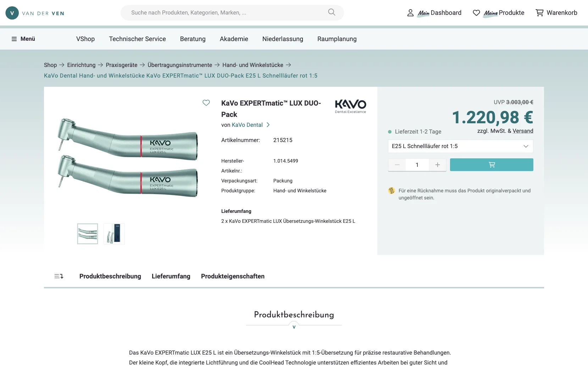Switch to the Produkteigenschaften tab

tap(233, 276)
